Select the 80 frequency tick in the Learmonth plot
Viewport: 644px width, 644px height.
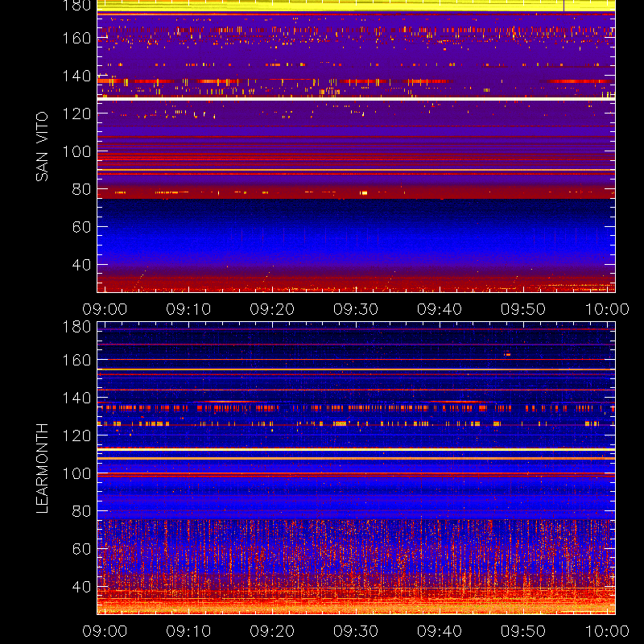point(81,511)
